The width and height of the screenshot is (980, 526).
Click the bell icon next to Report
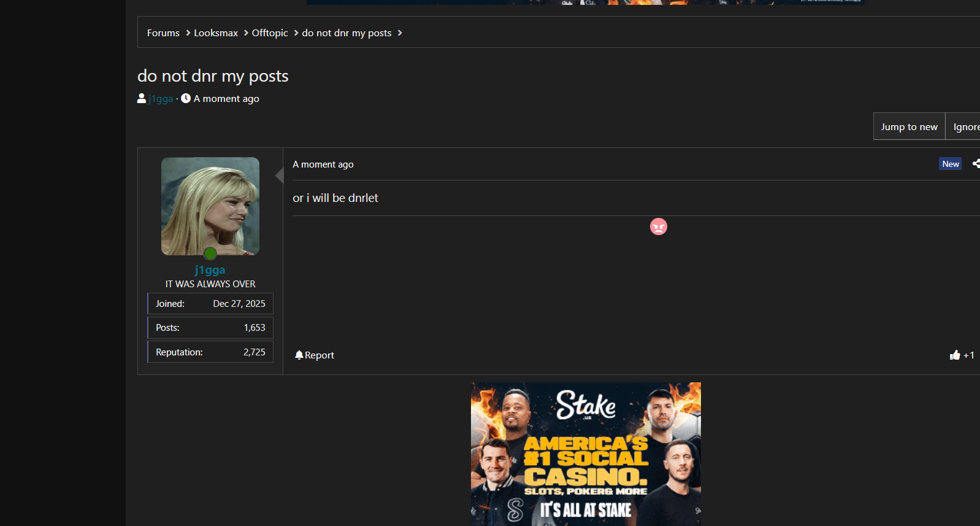click(299, 355)
